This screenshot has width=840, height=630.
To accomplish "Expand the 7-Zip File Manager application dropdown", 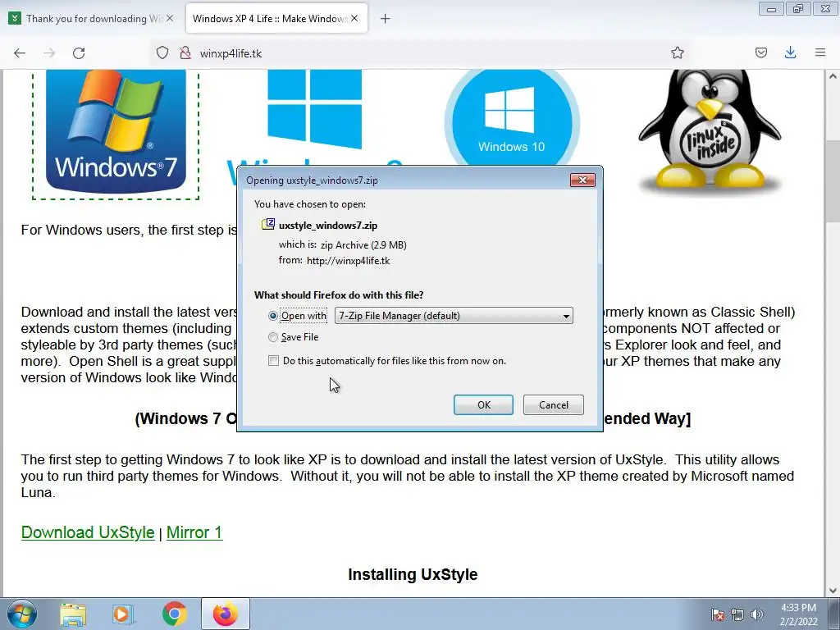I will [x=454, y=316].
